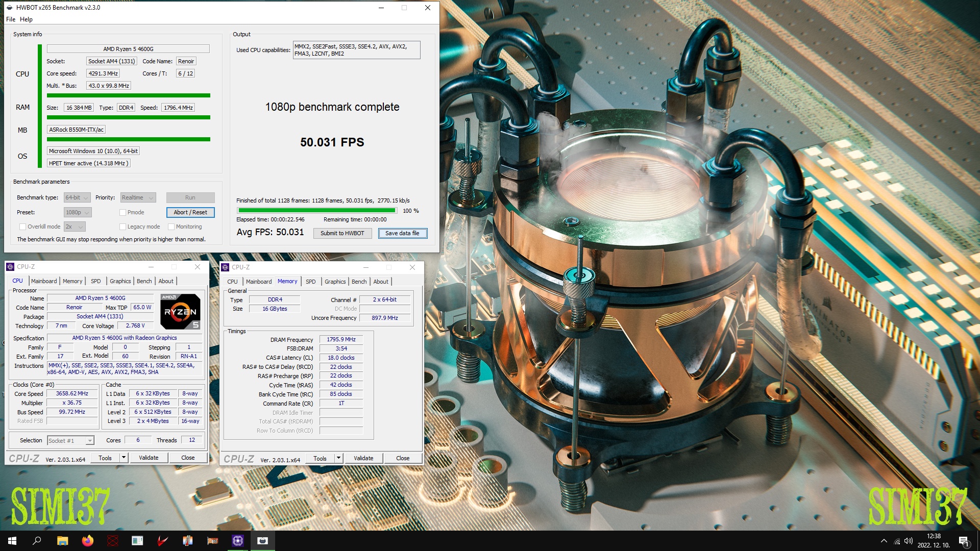This screenshot has height=551, width=980.
Task: Click Tools button in left CPU-Z
Action: point(105,458)
